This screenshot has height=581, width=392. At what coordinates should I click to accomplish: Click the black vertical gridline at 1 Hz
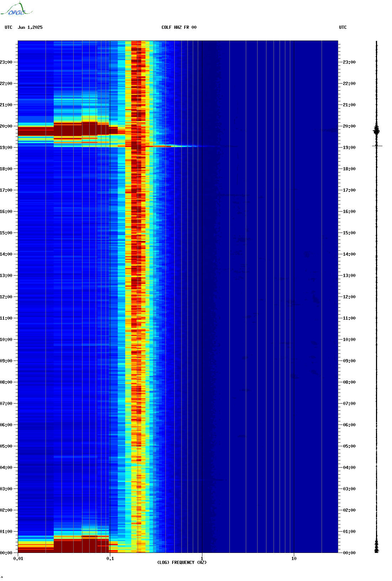coord(202,297)
